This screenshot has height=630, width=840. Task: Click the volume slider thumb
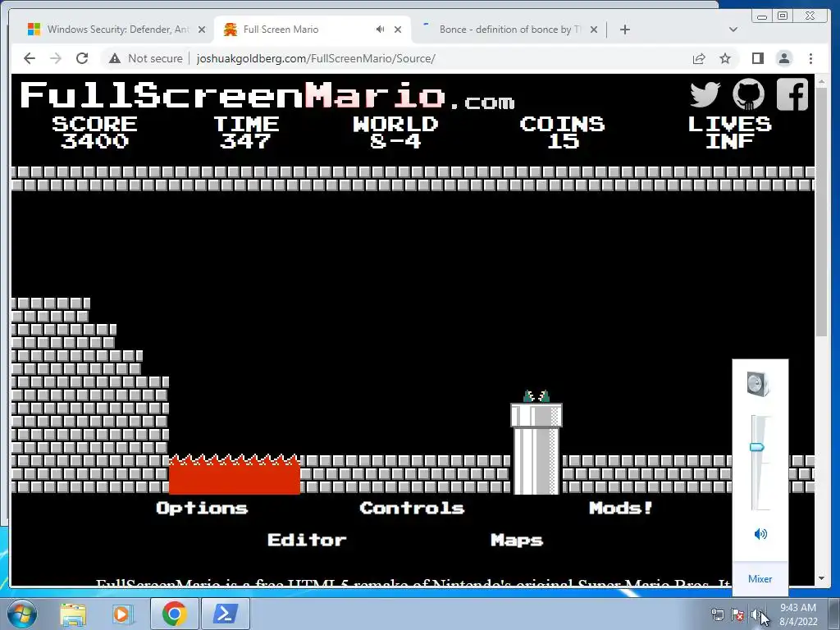(x=756, y=447)
